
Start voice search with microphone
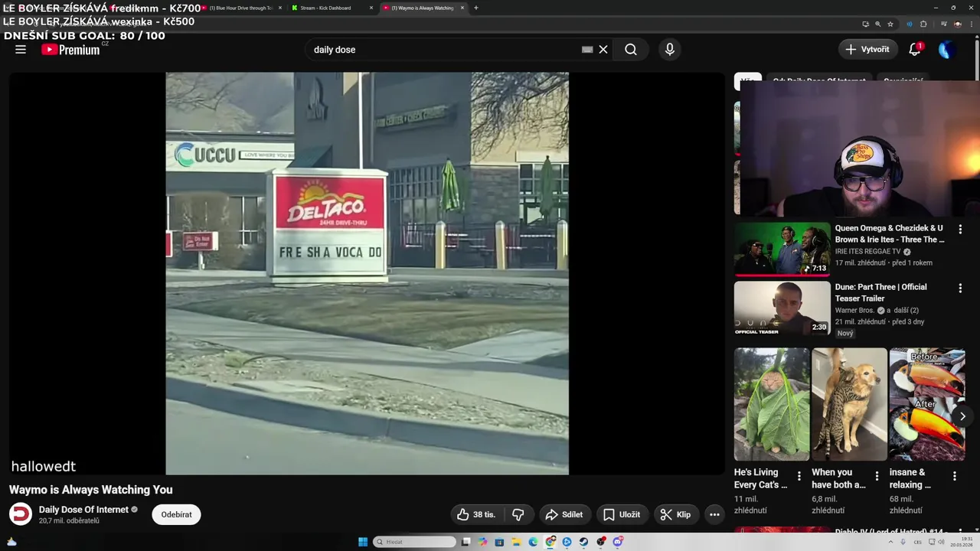(670, 50)
